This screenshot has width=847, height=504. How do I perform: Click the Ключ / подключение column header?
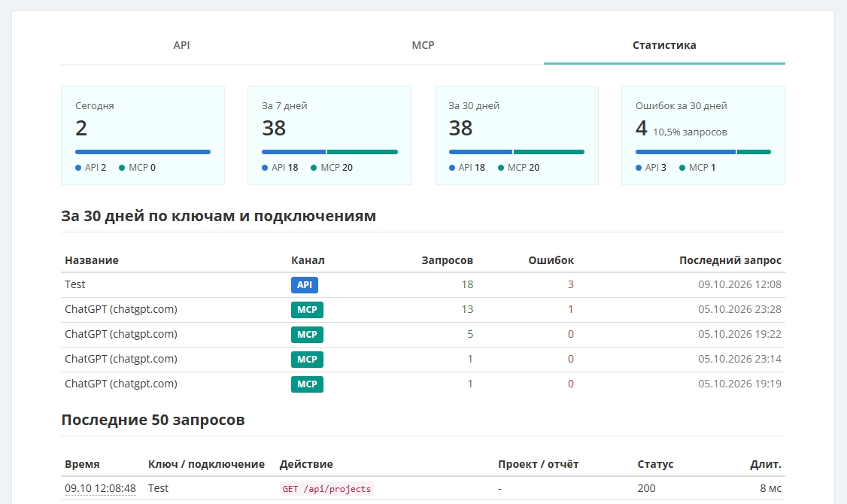tap(206, 465)
